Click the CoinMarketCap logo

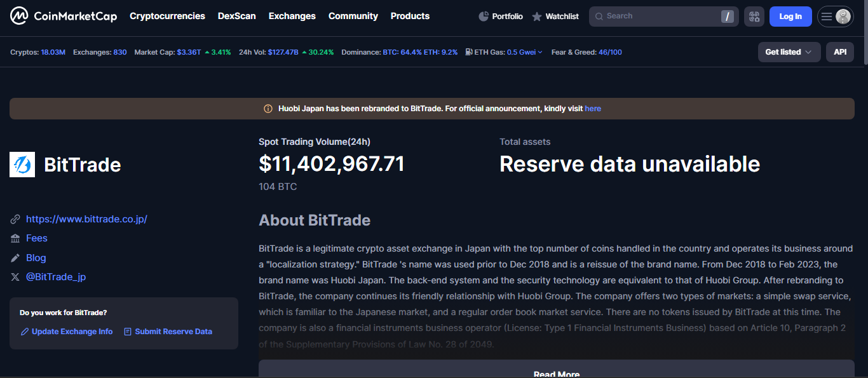click(64, 16)
